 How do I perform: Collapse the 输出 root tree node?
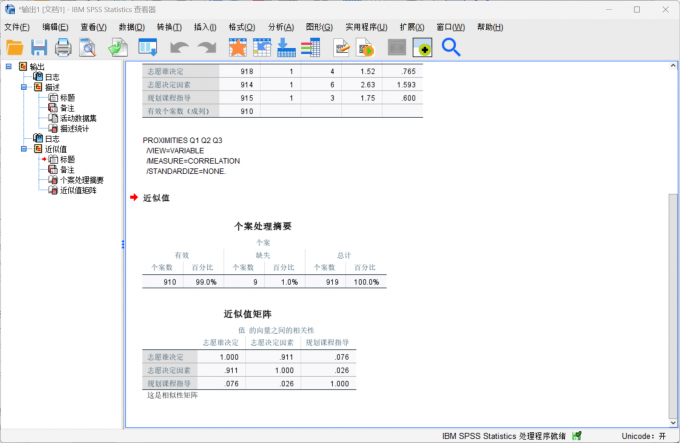click(x=9, y=67)
